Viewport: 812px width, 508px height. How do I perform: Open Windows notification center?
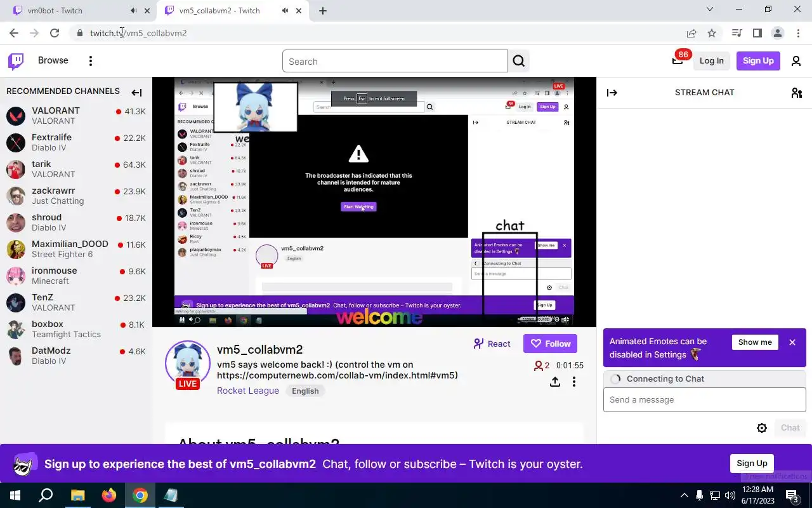point(792,495)
